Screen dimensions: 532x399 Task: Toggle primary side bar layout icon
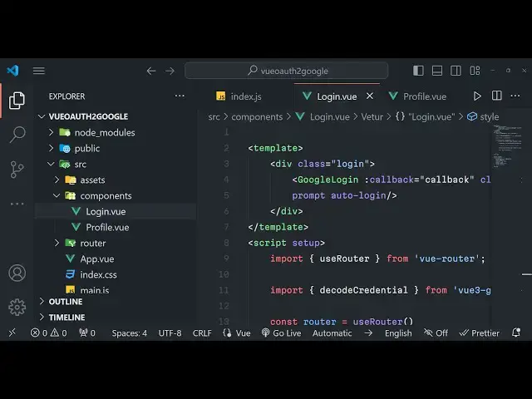tap(418, 71)
